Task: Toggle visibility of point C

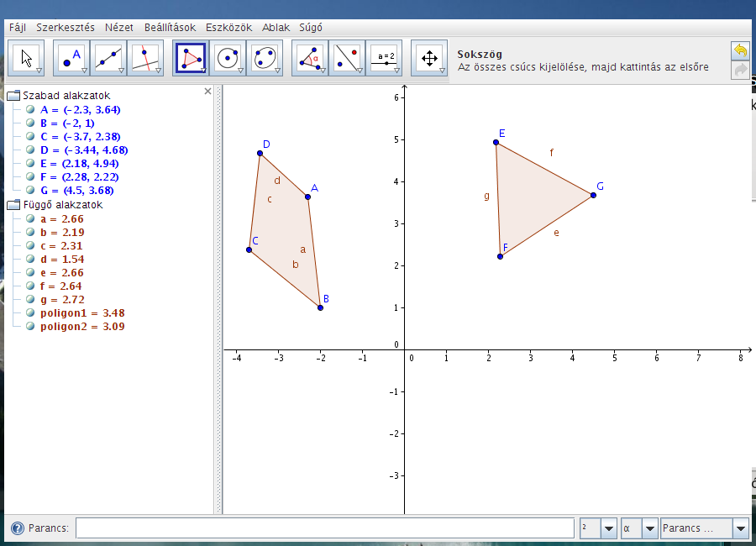Action: (30, 136)
